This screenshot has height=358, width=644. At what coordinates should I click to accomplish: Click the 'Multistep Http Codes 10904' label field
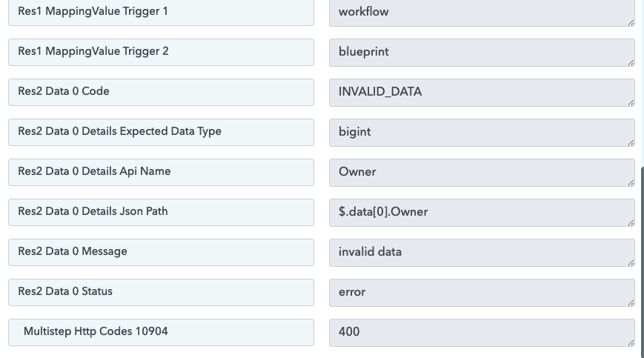point(161,332)
